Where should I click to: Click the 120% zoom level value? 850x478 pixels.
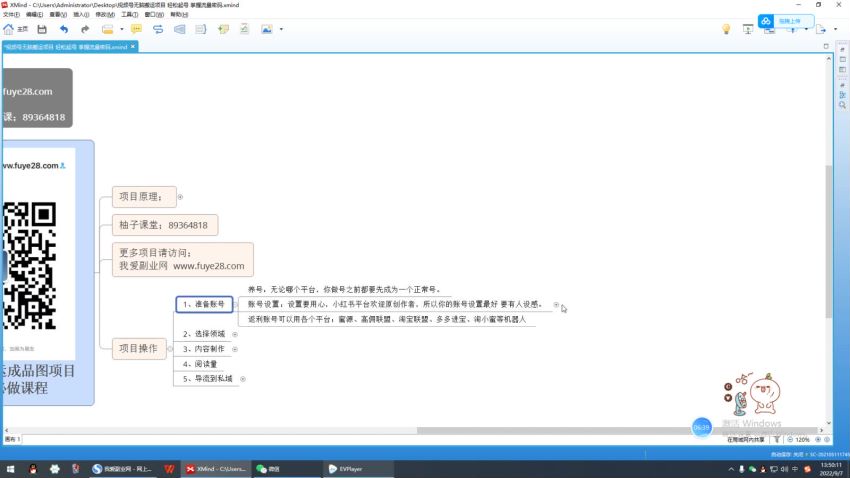click(803, 440)
